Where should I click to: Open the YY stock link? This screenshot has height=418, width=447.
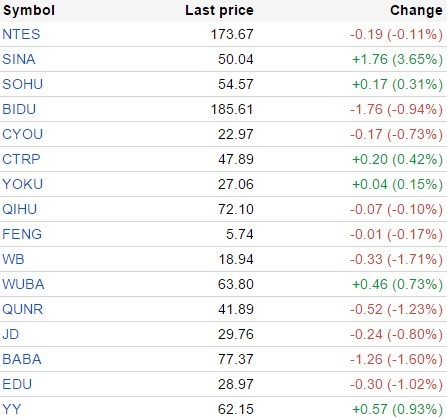click(x=12, y=409)
